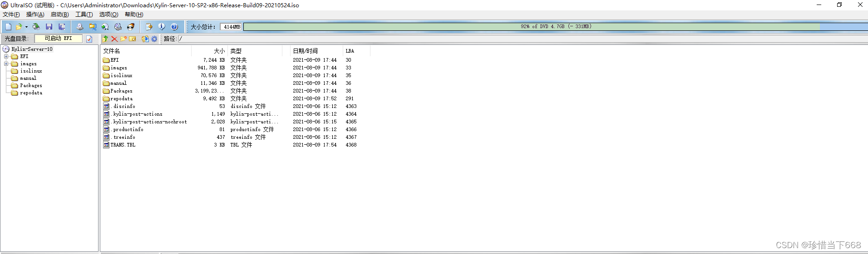Click the Compress ISO toolbar icon

point(93,27)
